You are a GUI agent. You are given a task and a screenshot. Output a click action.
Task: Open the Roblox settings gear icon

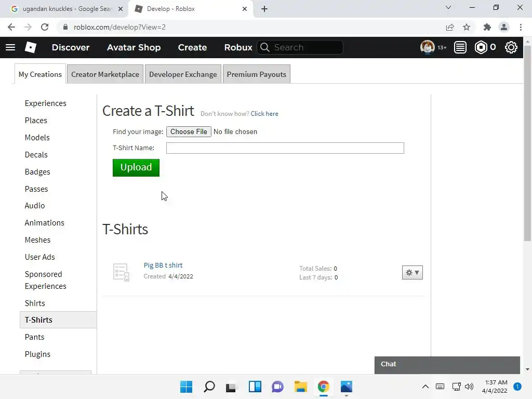coord(511,47)
